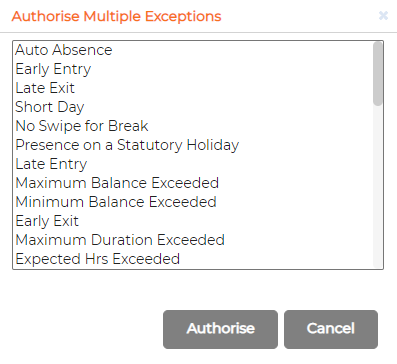Cancel the exceptions dialog
Image resolution: width=397 pixels, height=364 pixels.
tap(331, 329)
